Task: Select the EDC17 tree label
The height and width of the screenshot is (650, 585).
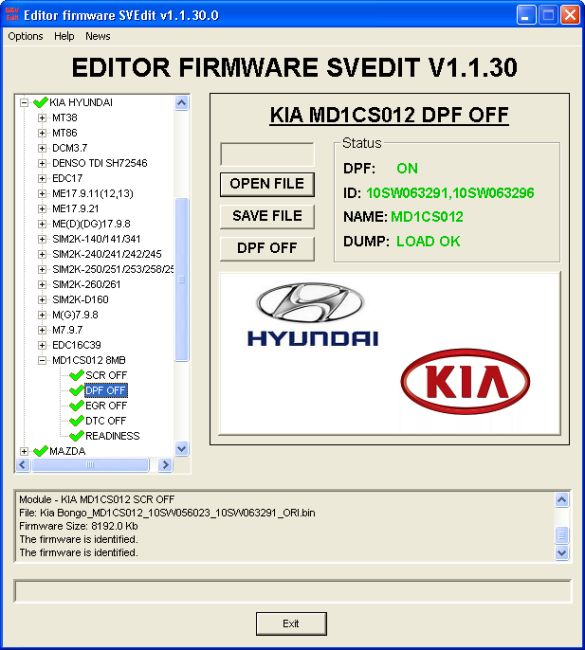Action: coord(68,178)
